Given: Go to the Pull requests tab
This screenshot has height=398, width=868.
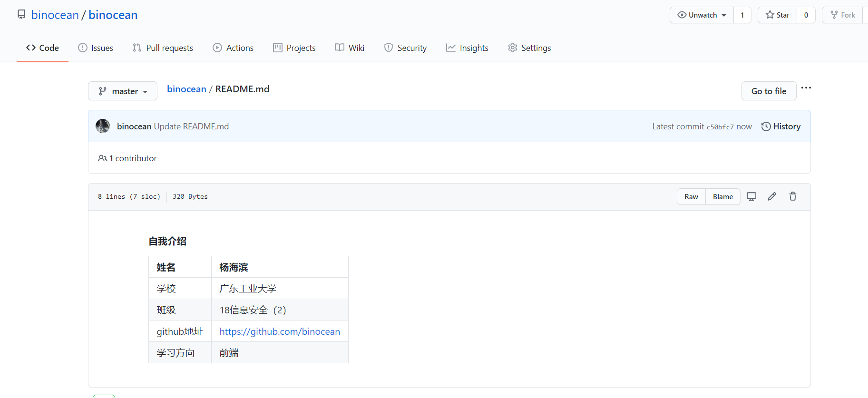Looking at the screenshot, I should pyautogui.click(x=163, y=48).
